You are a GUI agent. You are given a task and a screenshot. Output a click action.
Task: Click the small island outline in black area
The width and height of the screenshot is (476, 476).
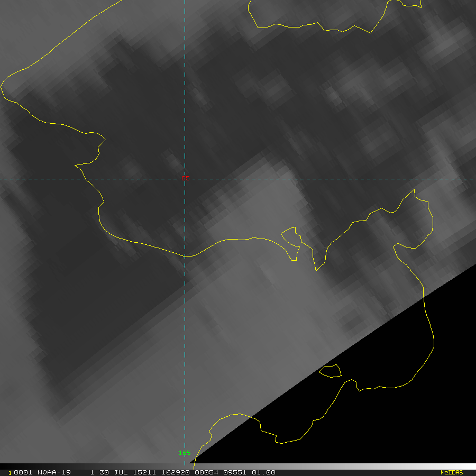[x=331, y=371]
